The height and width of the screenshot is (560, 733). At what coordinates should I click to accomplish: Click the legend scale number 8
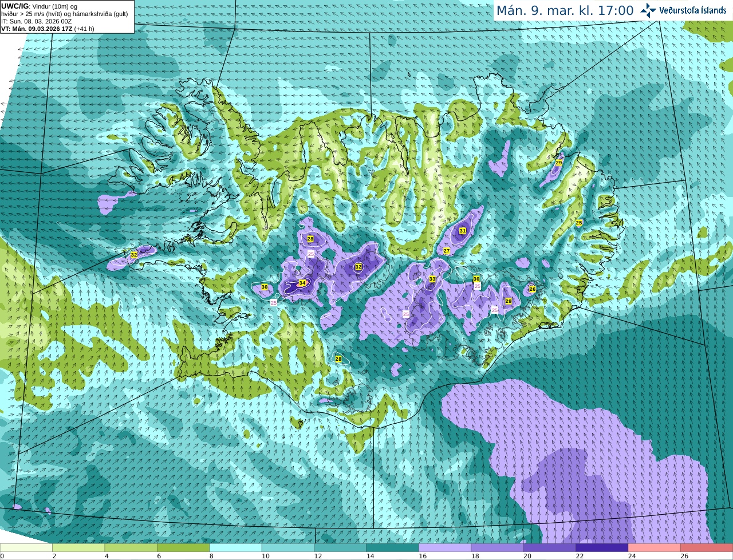tap(211, 556)
